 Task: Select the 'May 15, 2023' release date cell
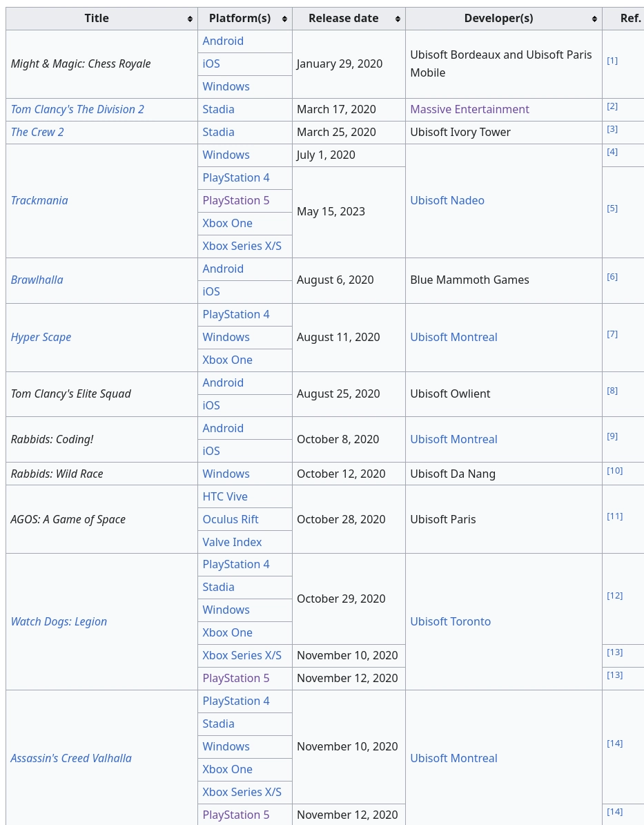(349, 212)
